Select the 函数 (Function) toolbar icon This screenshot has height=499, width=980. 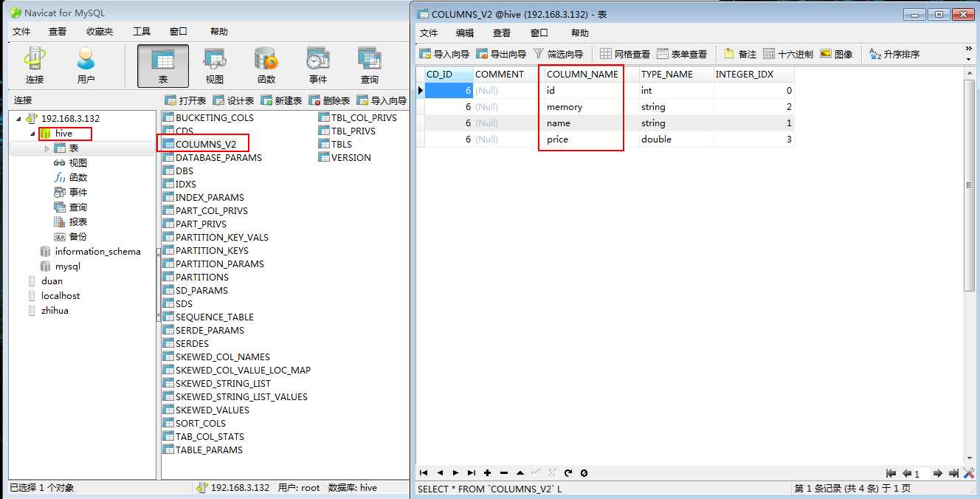pos(266,66)
